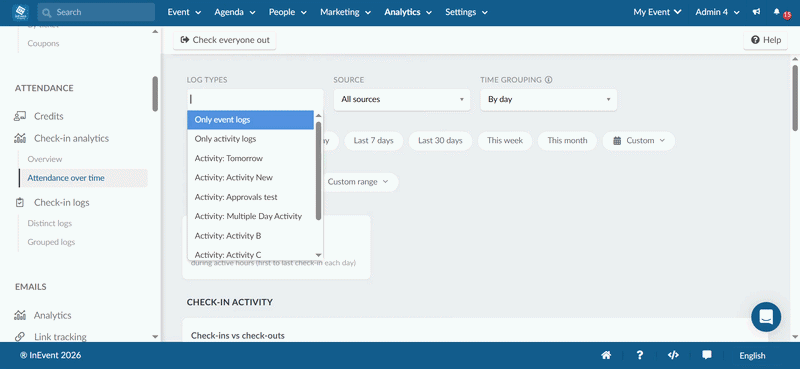Click the Help button
This screenshot has height=369, width=800.
[x=765, y=40]
